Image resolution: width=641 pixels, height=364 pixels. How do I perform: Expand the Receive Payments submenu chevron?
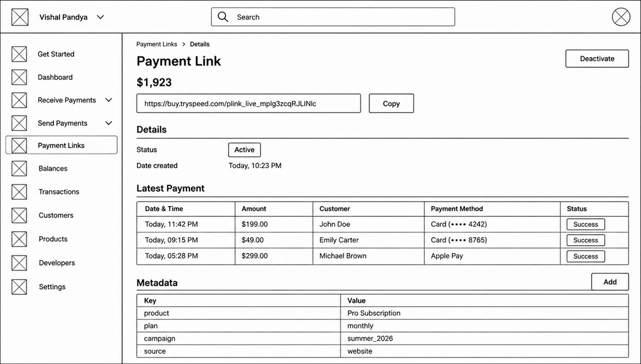(x=109, y=100)
